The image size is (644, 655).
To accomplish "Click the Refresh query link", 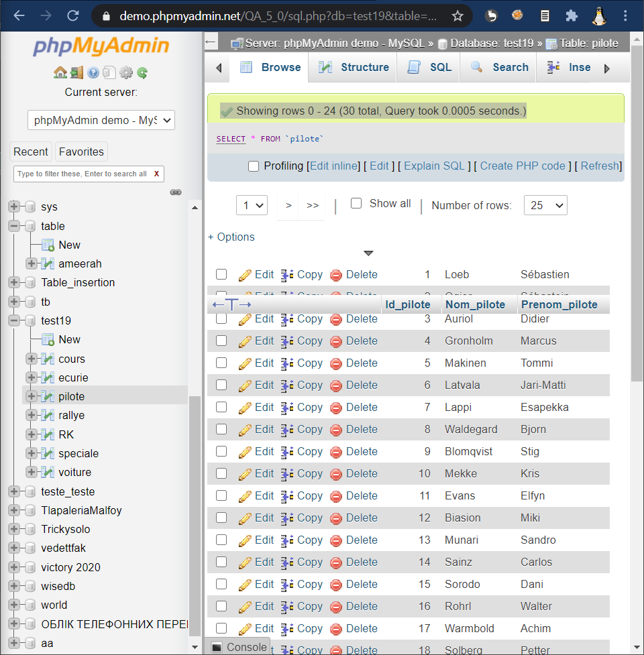I will pyautogui.click(x=600, y=166).
